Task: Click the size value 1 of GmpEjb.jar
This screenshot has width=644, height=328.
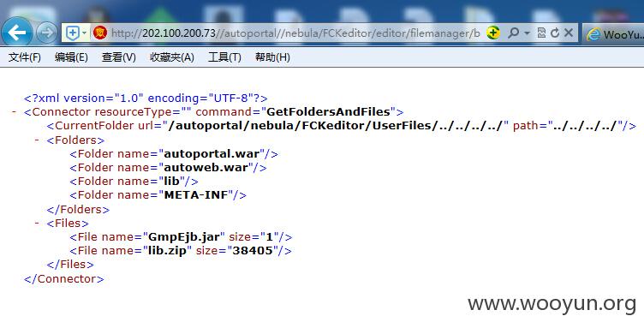Action: pos(270,237)
